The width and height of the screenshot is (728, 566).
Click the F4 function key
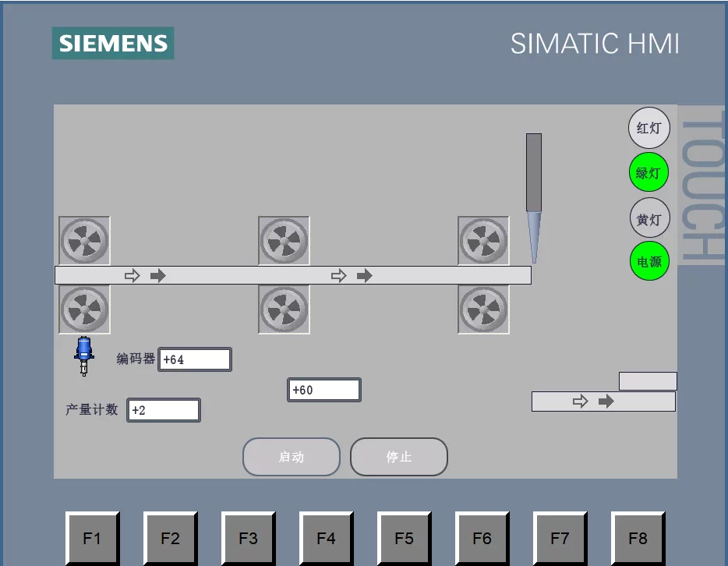pyautogui.click(x=327, y=538)
